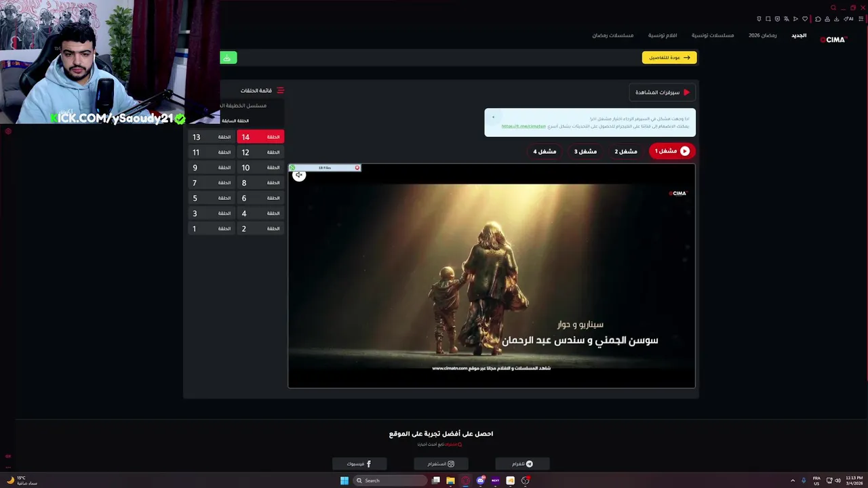This screenshot has height=488, width=868.
Task: Switch to player مشغل 3
Action: (585, 151)
